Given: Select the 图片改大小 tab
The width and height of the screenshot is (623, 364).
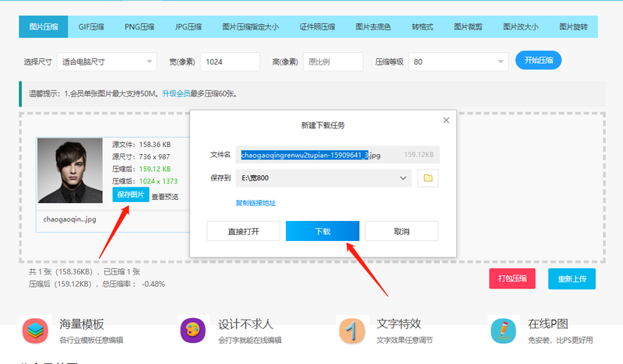Looking at the screenshot, I should (x=520, y=27).
